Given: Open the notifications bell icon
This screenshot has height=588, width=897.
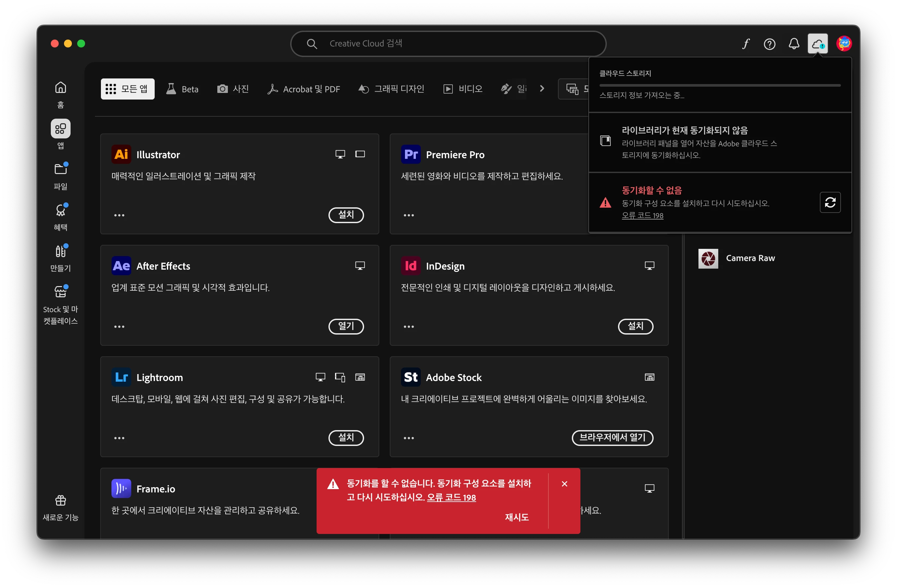Looking at the screenshot, I should coord(794,44).
